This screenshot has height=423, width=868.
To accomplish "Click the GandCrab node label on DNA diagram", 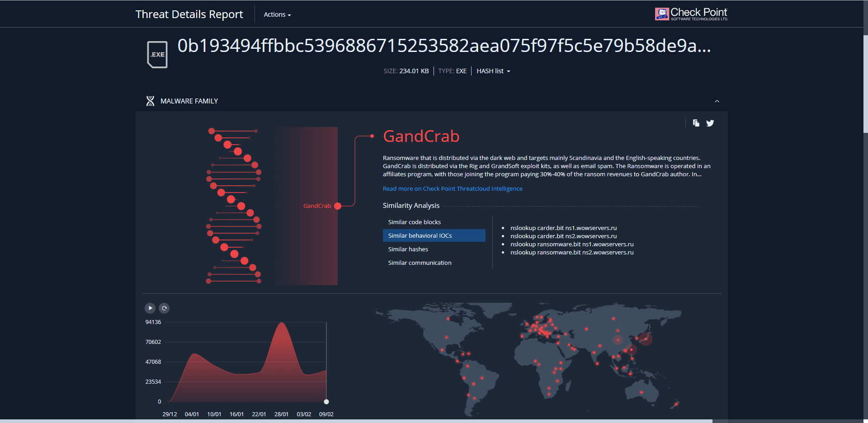I will click(x=317, y=206).
